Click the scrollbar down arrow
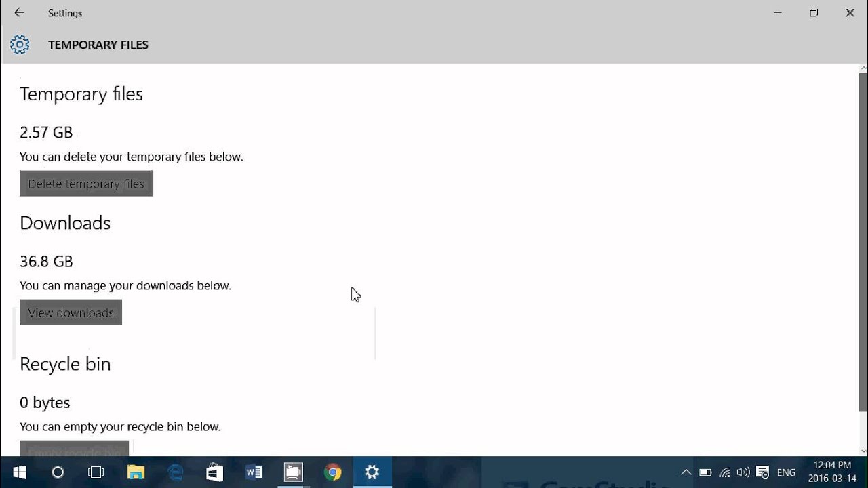 [863, 451]
